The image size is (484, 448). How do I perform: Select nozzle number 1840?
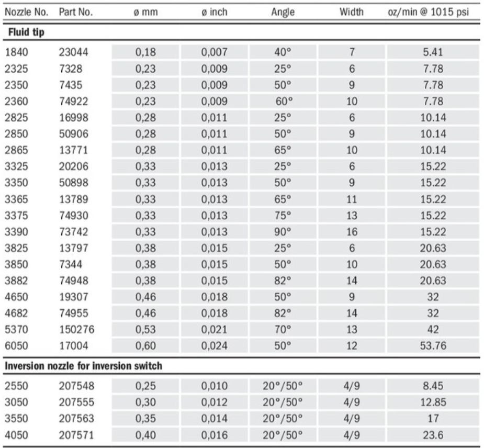(15, 52)
